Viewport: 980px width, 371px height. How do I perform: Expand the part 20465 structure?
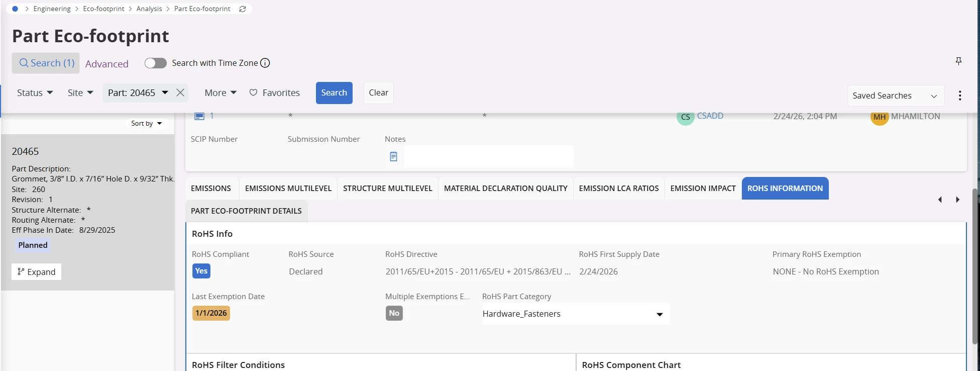pyautogui.click(x=37, y=272)
